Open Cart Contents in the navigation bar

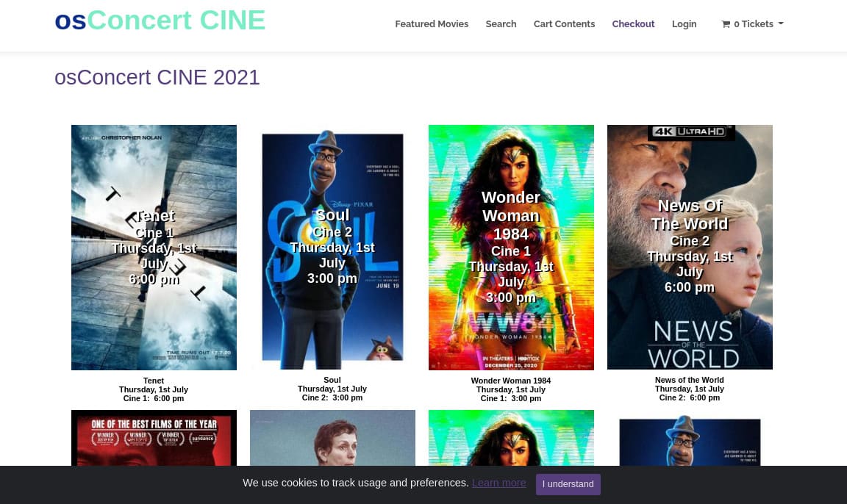(x=564, y=24)
